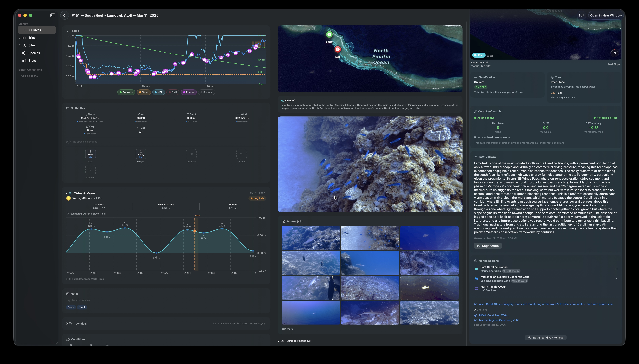Expand the Sites sidebar item
This screenshot has width=639, height=364.
point(20,45)
